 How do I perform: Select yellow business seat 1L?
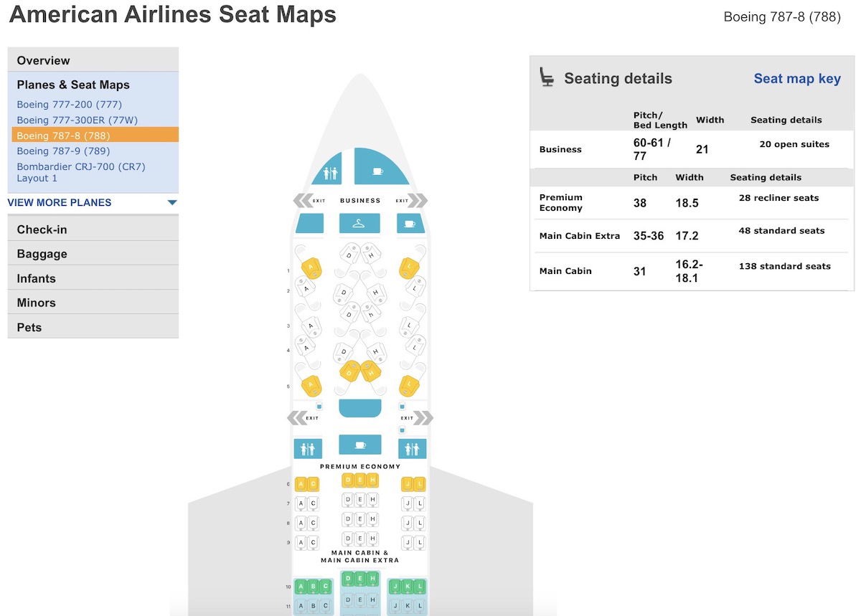pos(409,268)
